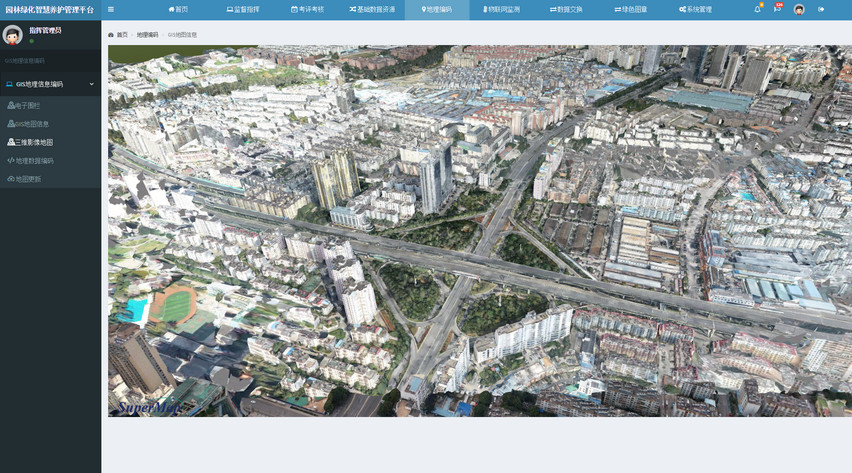Click the 地理编码 breadcrumb link

147,35
